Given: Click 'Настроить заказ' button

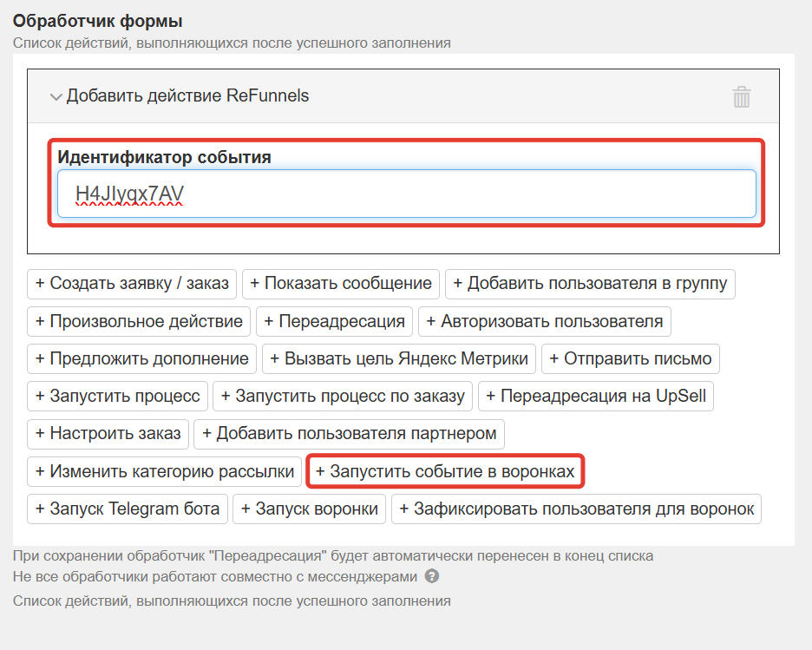Looking at the screenshot, I should (108, 434).
